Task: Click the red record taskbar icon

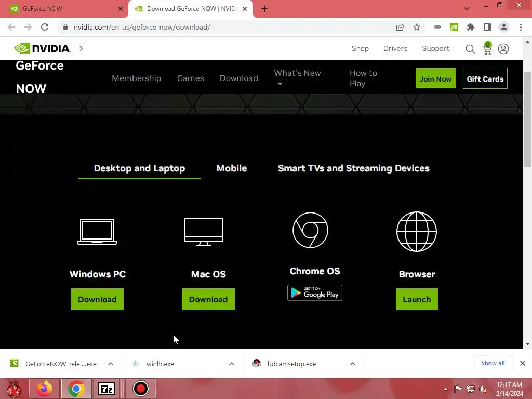Action: point(140,389)
